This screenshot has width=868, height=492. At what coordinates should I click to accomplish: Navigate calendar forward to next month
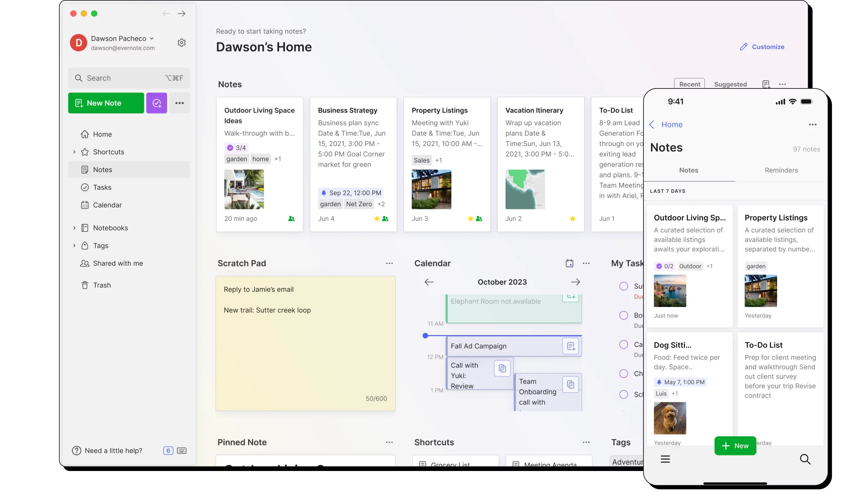tap(575, 282)
